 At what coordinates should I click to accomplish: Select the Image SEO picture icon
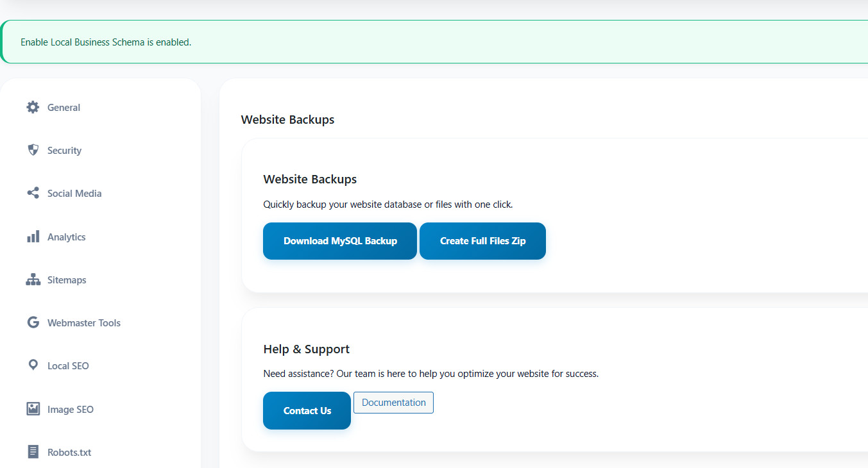tap(33, 409)
